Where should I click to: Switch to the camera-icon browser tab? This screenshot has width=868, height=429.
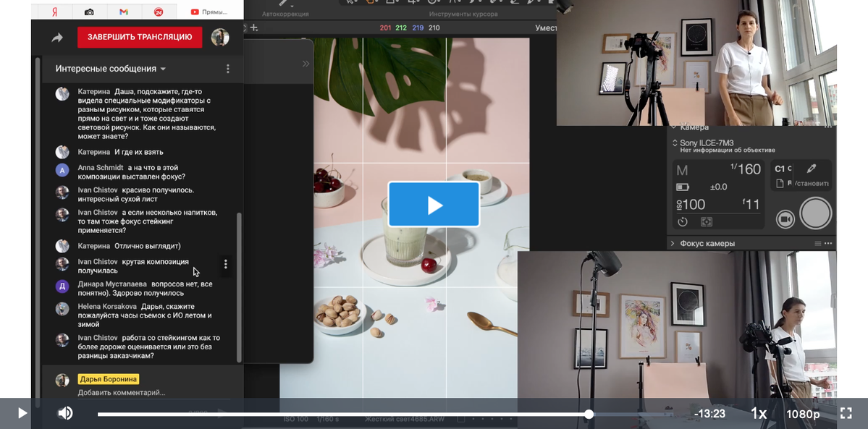[89, 12]
